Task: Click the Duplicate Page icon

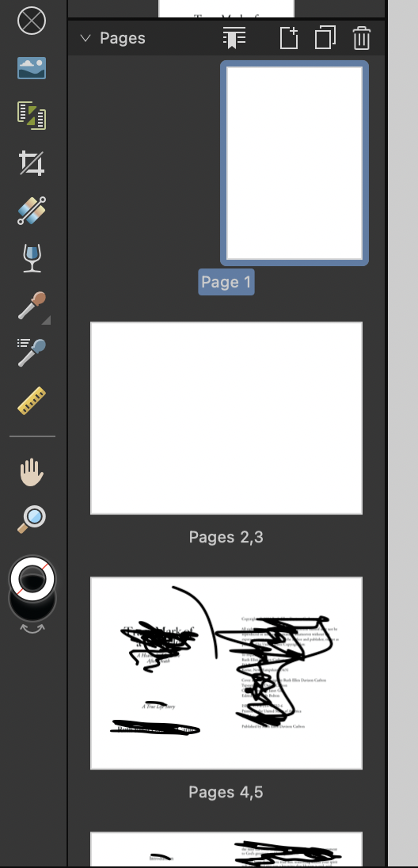Action: tap(325, 38)
